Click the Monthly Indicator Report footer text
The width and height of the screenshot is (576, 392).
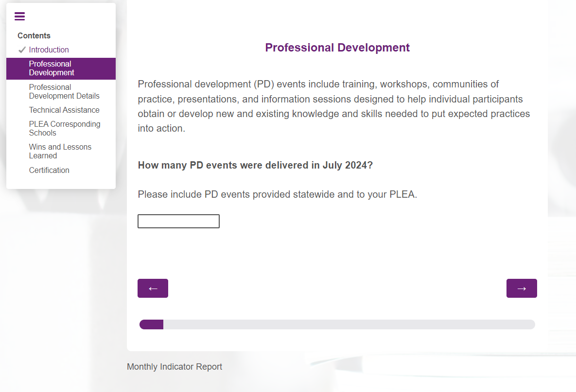pyautogui.click(x=174, y=367)
